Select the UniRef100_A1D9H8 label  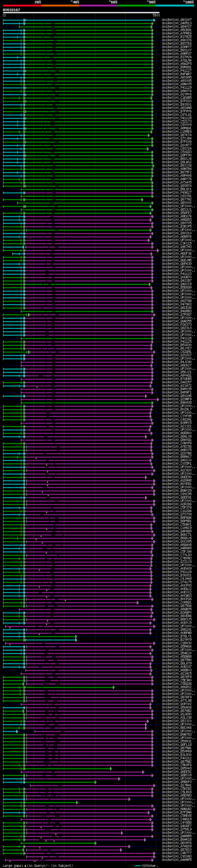176,480
